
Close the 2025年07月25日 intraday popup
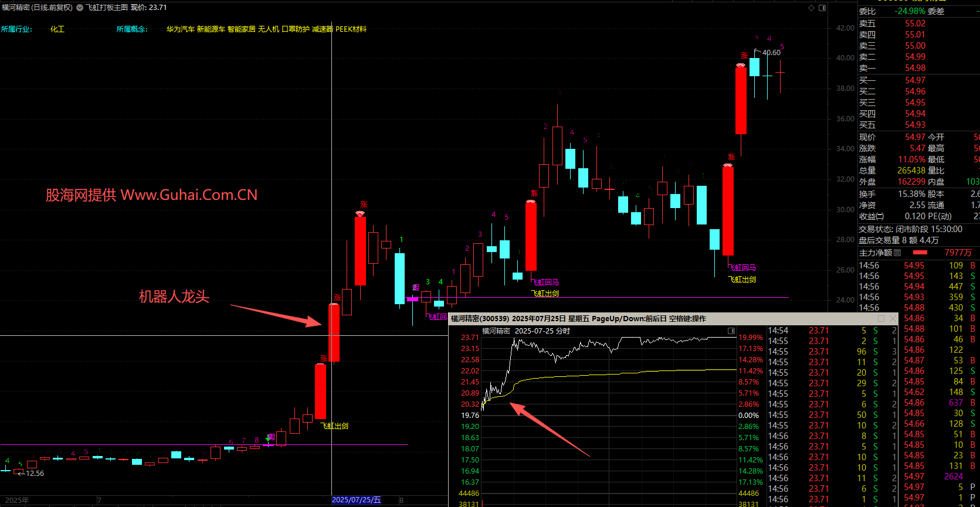tap(893, 318)
